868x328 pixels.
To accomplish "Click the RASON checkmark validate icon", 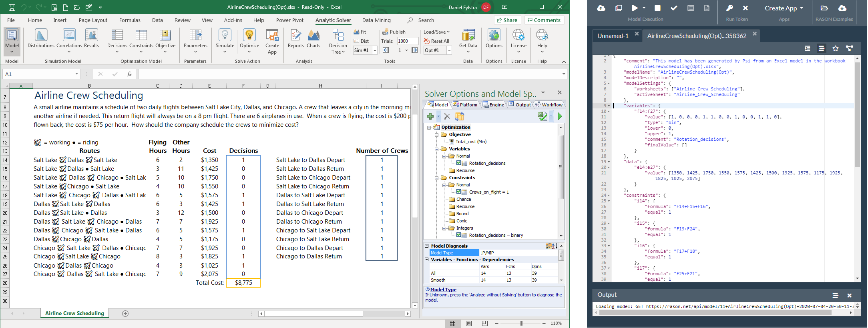I will (674, 8).
